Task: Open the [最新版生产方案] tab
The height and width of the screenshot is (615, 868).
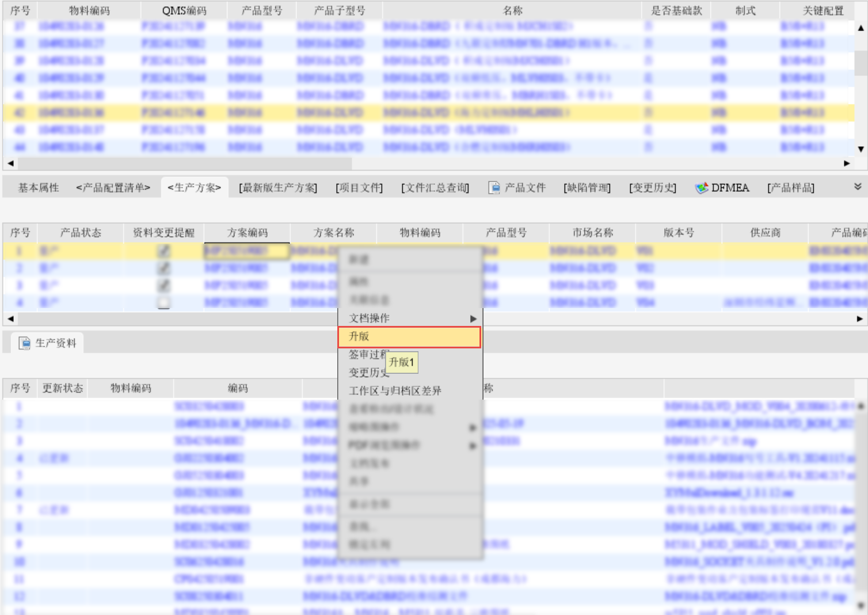Action: pos(278,188)
